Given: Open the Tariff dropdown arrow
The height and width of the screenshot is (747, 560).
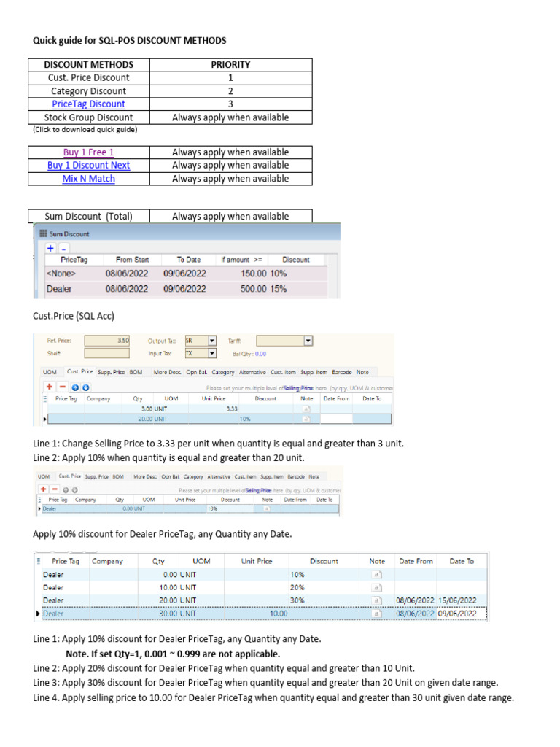Looking at the screenshot, I should click(x=308, y=341).
